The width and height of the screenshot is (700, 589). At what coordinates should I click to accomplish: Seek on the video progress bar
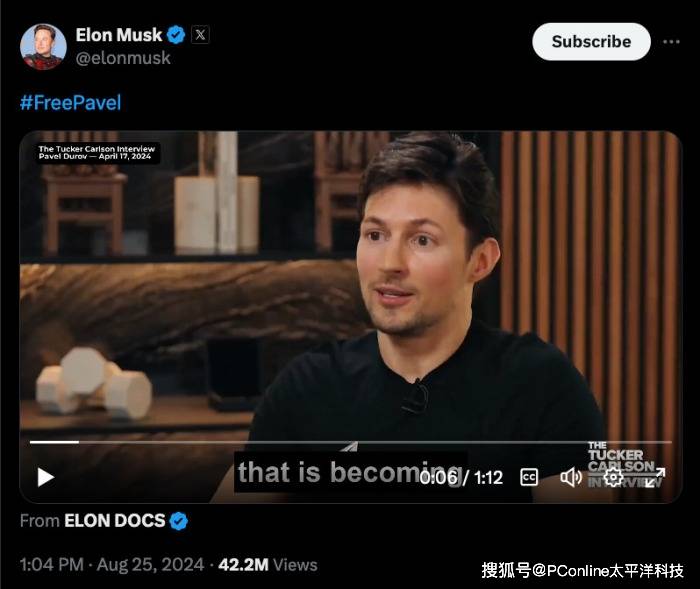click(x=350, y=442)
